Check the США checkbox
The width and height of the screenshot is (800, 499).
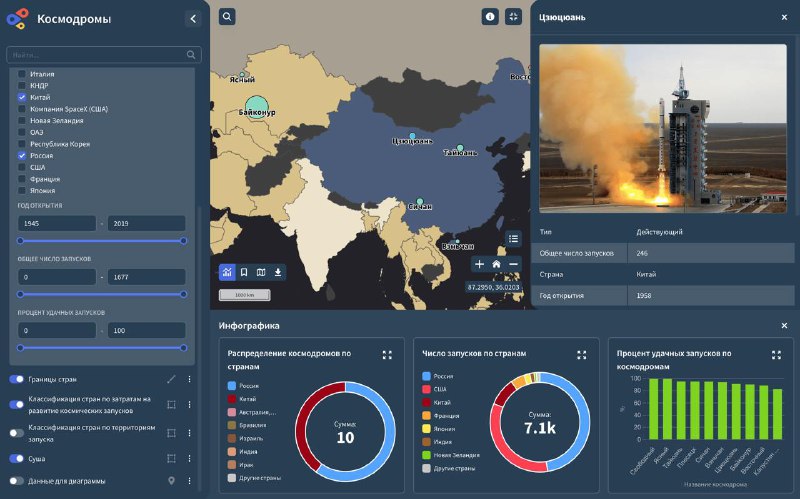22,167
